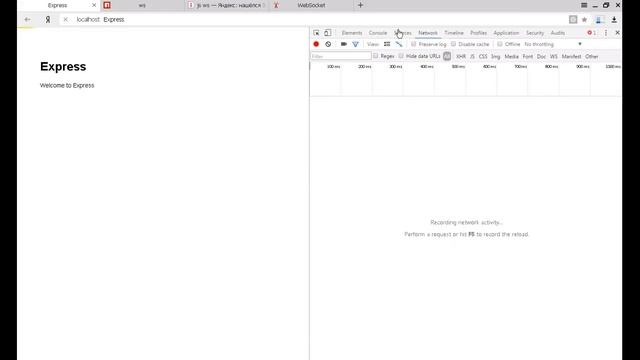The width and height of the screenshot is (640, 360).
Task: Open the browser hamburger menu
Action: 584,5
